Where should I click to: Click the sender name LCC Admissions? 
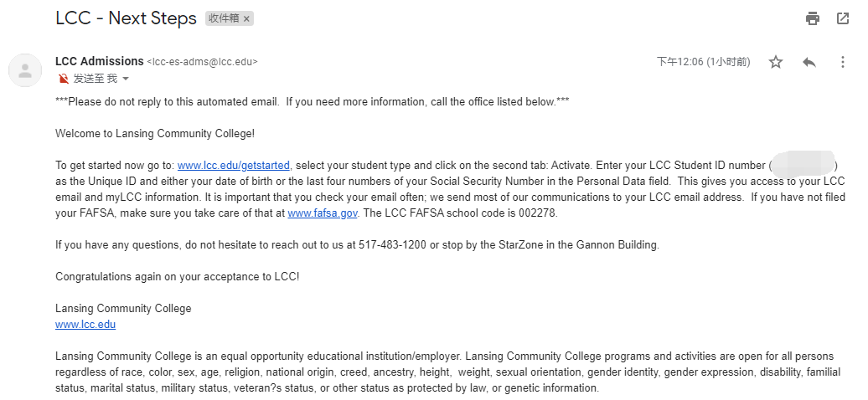click(x=99, y=61)
